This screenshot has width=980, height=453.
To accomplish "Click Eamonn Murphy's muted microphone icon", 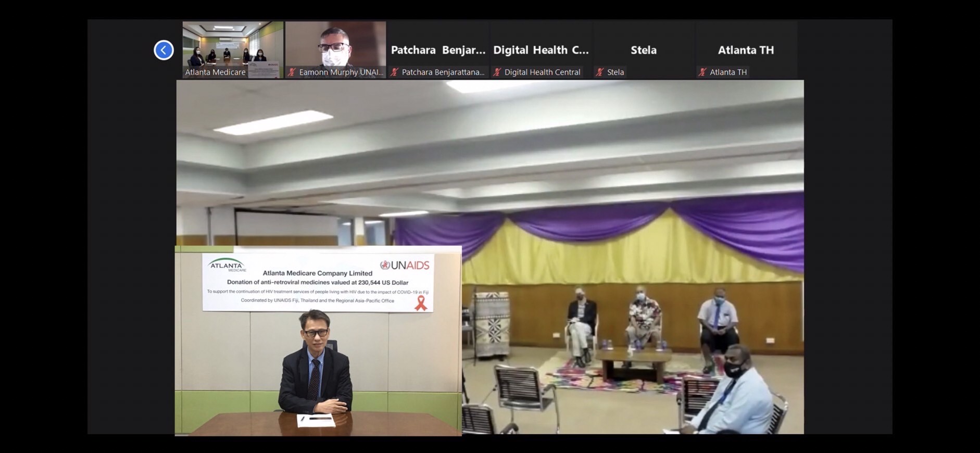I will point(292,72).
